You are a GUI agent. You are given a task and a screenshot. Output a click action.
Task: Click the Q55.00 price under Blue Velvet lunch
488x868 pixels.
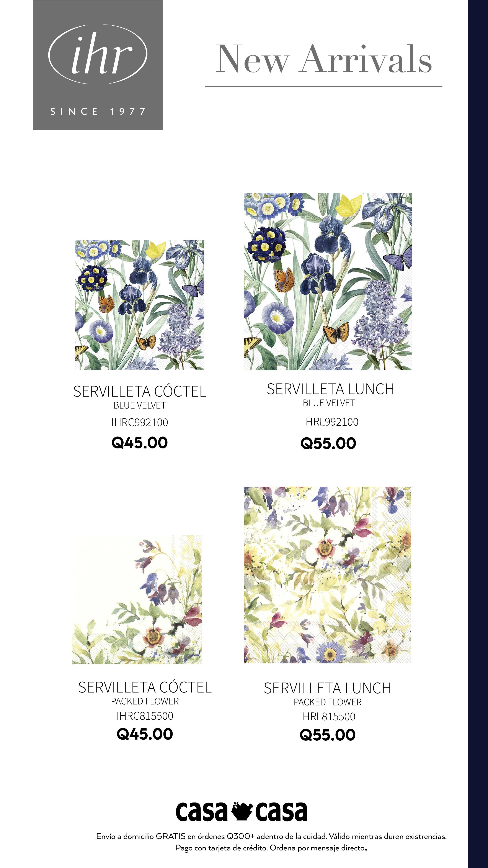point(328,443)
